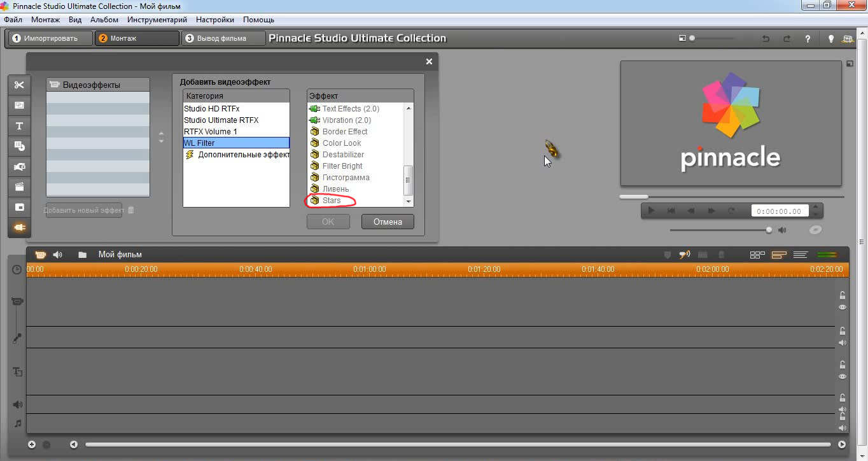
Task: Click the light bulb tips icon
Action: [x=830, y=39]
